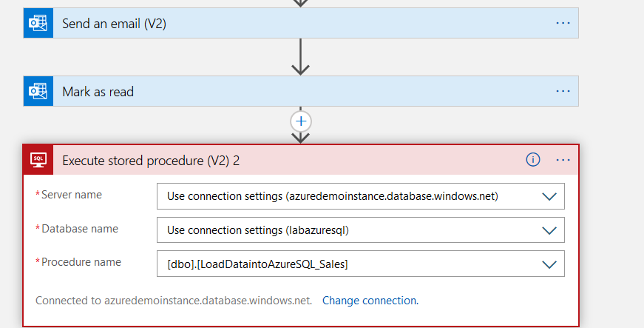Viewport: 644px width, 328px height.
Task: Open ellipsis menu for Execute stored procedure
Action: (x=563, y=160)
